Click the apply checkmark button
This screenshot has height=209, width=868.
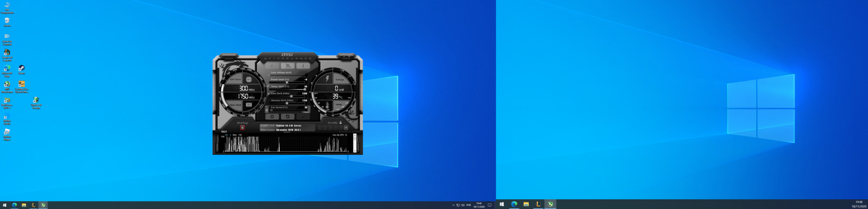coord(303,117)
